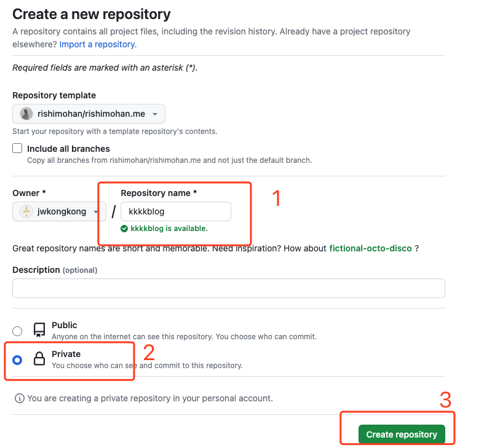Click the green availability checkmark icon
Viewport: 484px width, 448px height.
(124, 228)
